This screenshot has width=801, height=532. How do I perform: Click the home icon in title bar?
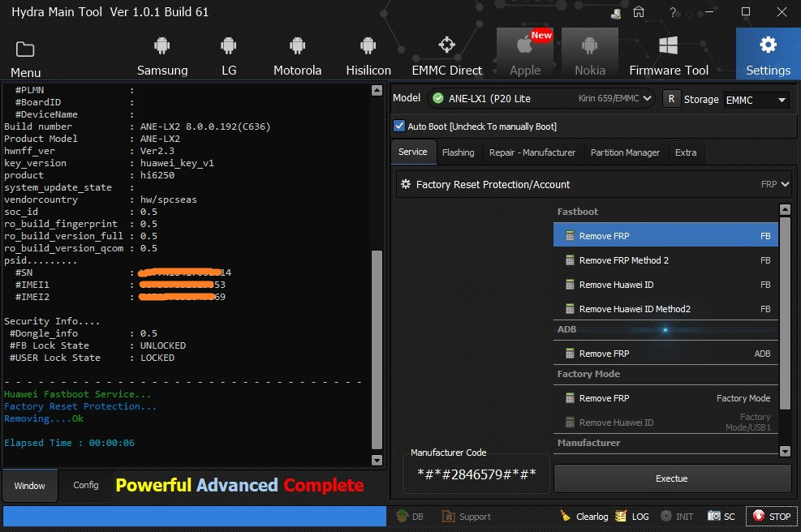[x=639, y=11]
